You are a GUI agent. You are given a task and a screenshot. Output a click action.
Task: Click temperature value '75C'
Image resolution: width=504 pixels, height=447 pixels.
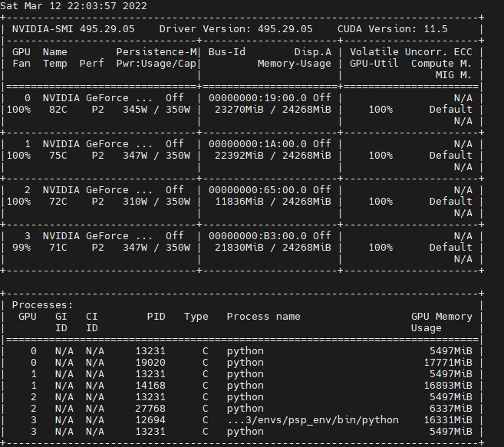(x=58, y=156)
